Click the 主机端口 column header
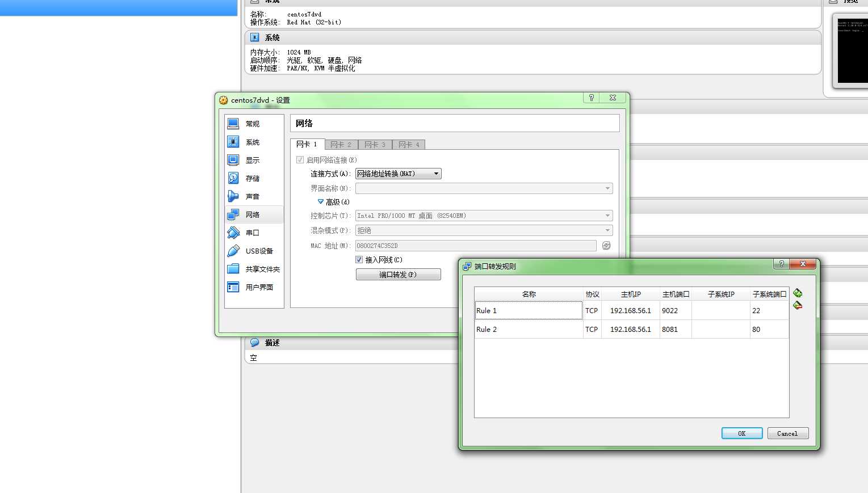868x493 pixels. tap(676, 294)
